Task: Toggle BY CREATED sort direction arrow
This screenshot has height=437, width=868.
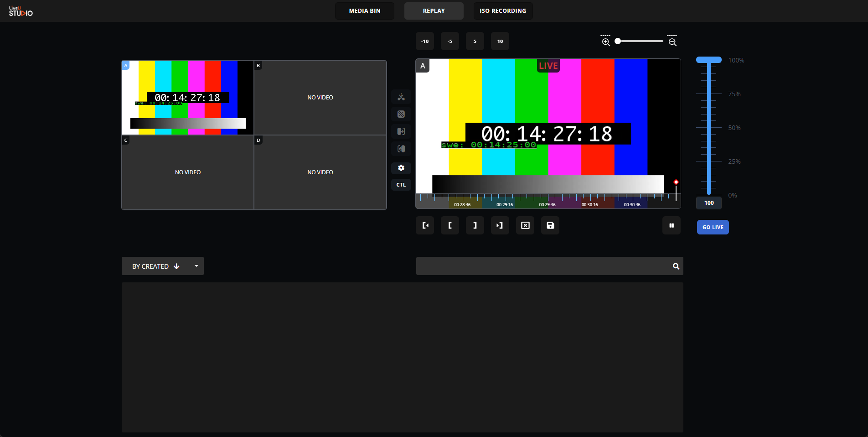Action: (177, 266)
